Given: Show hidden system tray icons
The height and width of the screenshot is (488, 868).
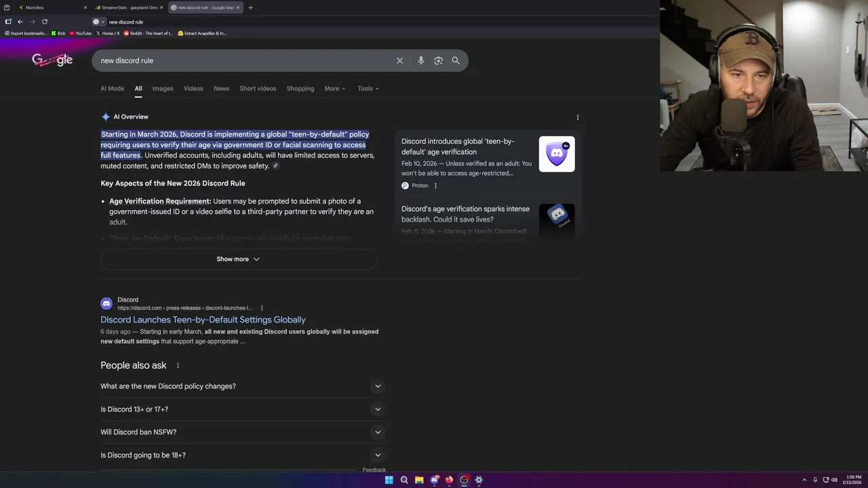Looking at the screenshot, I should [x=804, y=480].
